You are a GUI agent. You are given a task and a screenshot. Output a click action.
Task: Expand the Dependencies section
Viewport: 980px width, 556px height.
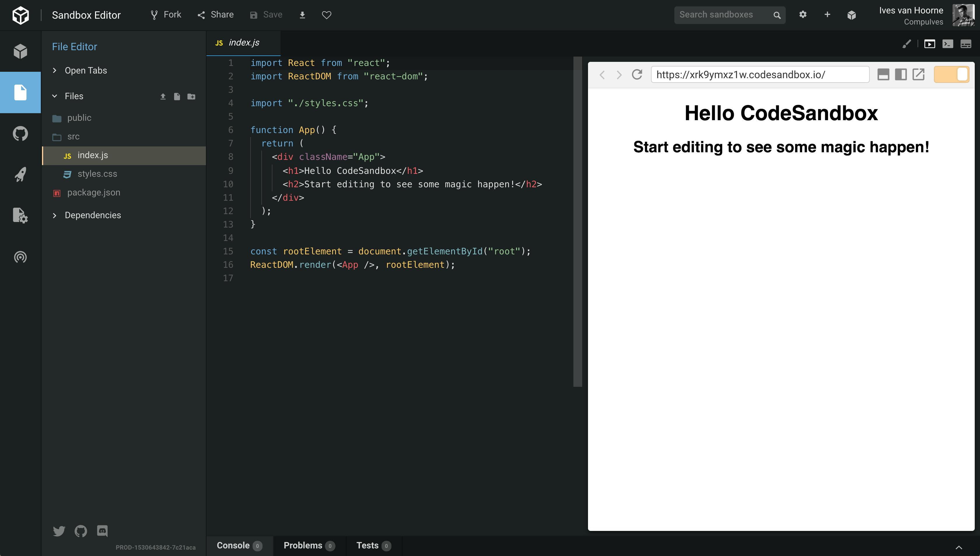point(124,215)
